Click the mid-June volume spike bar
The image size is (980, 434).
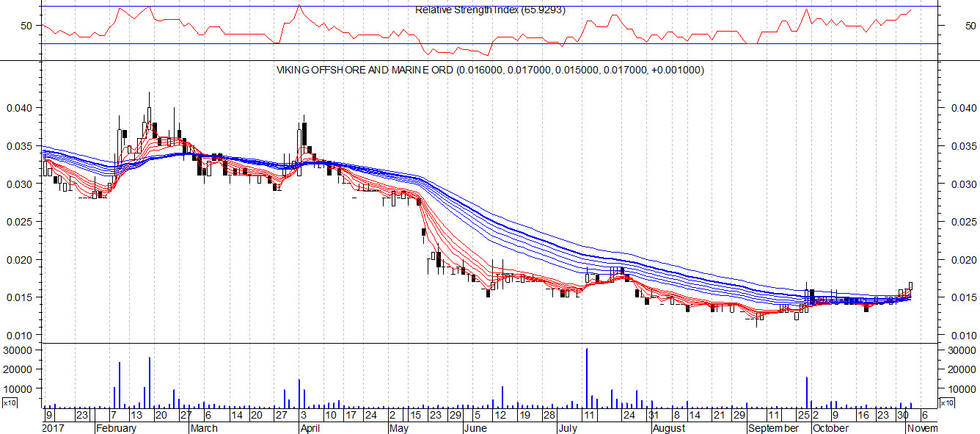pyautogui.click(x=502, y=397)
